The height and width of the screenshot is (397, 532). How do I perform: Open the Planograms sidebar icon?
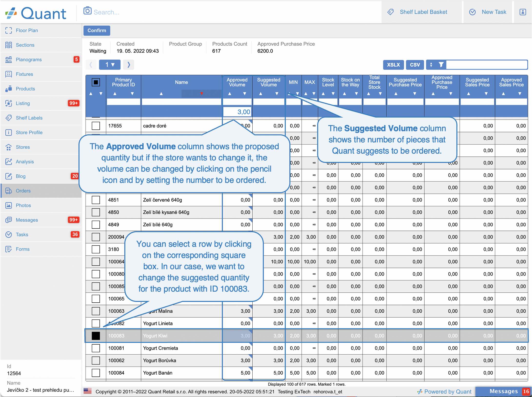(x=9, y=60)
